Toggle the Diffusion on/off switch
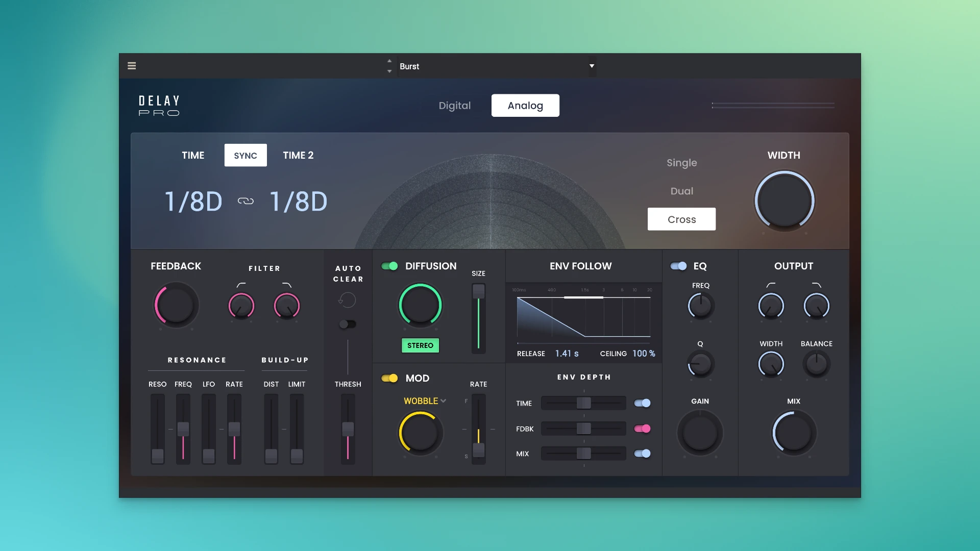Screen dimensions: 980x551 point(390,266)
